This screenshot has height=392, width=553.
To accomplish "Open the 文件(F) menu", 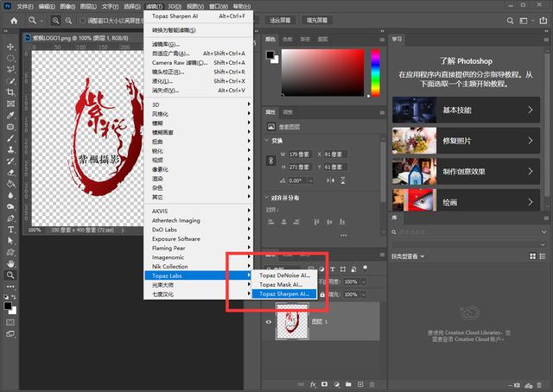I will pos(25,6).
